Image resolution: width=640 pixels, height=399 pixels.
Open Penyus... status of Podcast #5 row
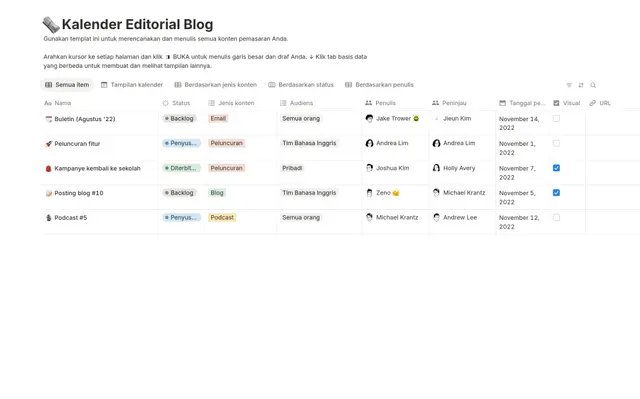click(x=181, y=217)
